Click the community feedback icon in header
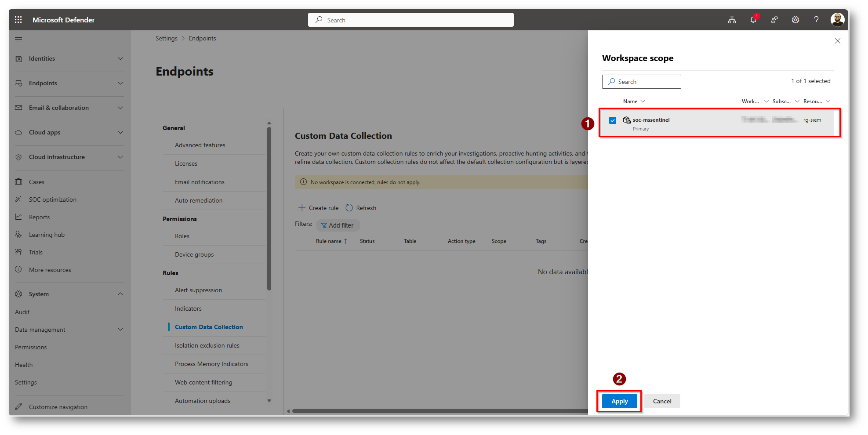 click(774, 20)
